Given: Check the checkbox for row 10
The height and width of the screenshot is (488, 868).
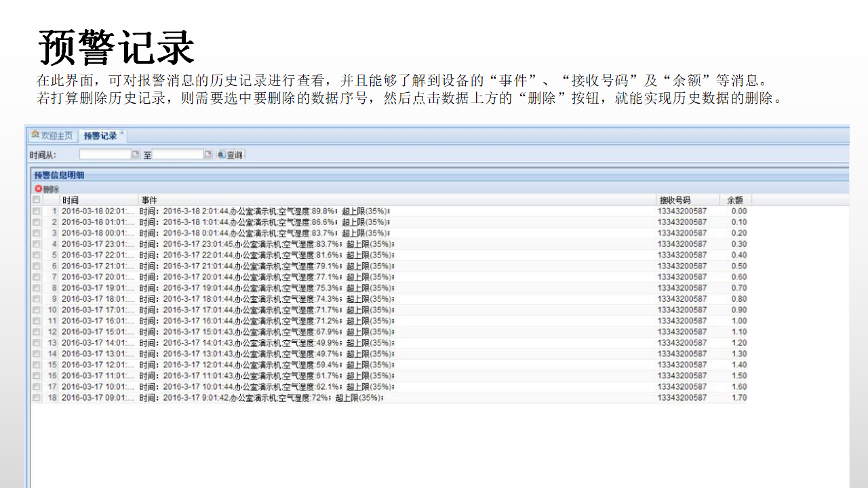Looking at the screenshot, I should [37, 310].
